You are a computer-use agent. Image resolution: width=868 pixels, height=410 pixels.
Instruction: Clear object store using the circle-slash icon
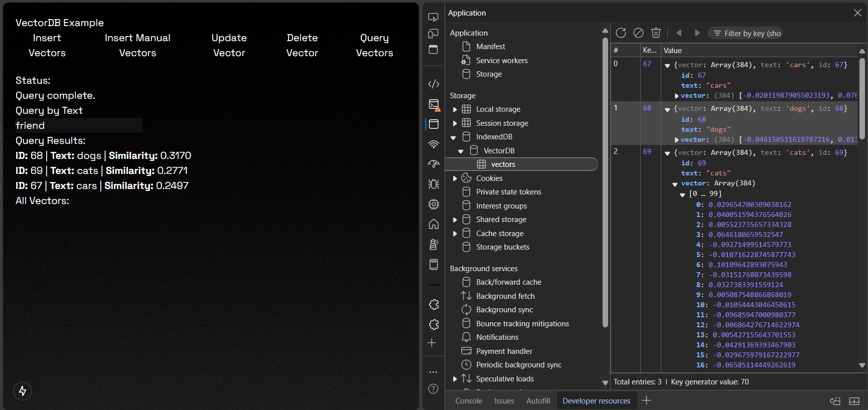pos(638,33)
